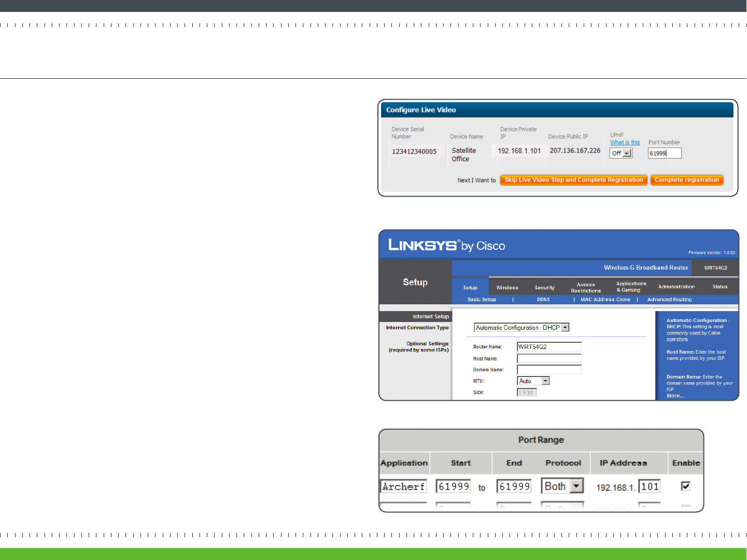Open the Security tab
Viewport: 747px width, 560px height.
[x=545, y=287]
